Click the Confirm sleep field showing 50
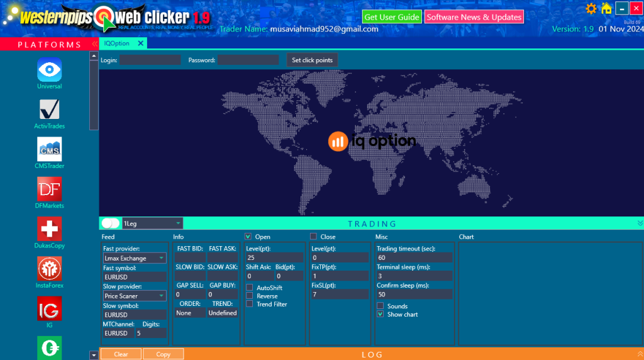Image resolution: width=644 pixels, height=360 pixels. [x=414, y=295]
